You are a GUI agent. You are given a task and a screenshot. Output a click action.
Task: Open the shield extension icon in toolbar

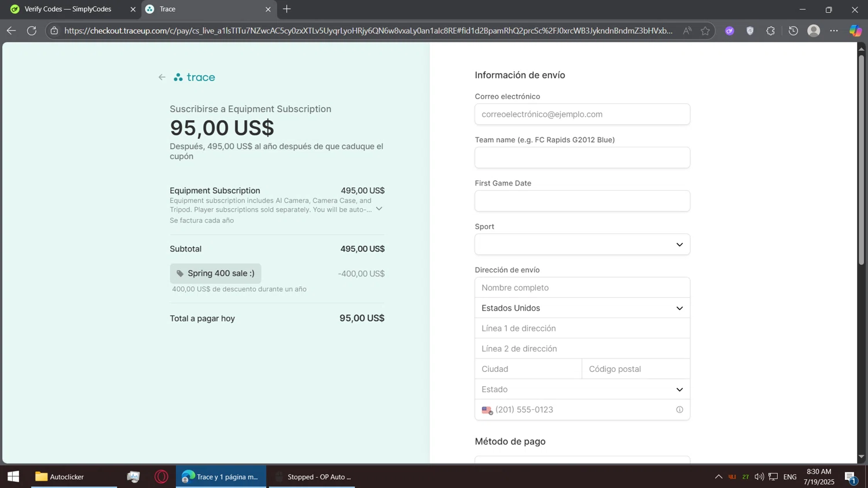[750, 31]
